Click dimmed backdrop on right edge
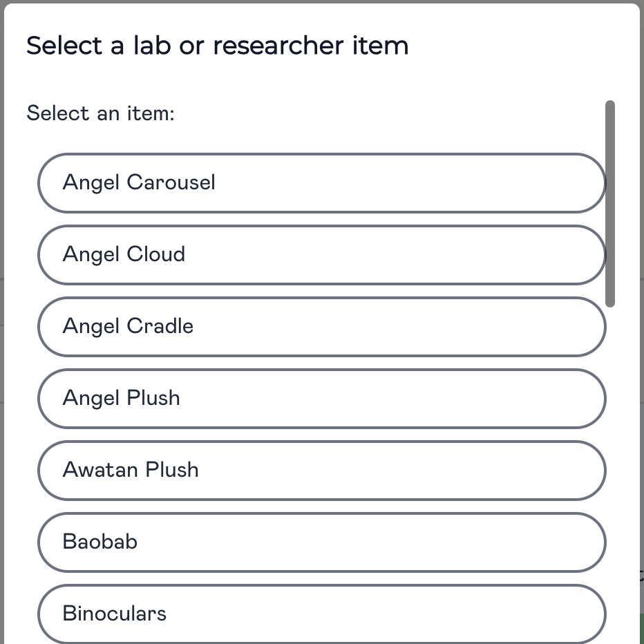The height and width of the screenshot is (644, 644). 642,329
